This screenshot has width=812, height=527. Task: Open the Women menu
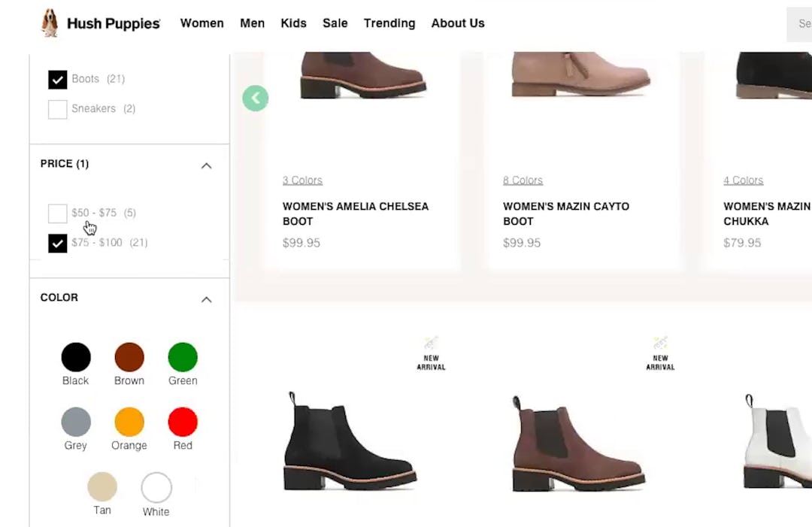tap(201, 23)
